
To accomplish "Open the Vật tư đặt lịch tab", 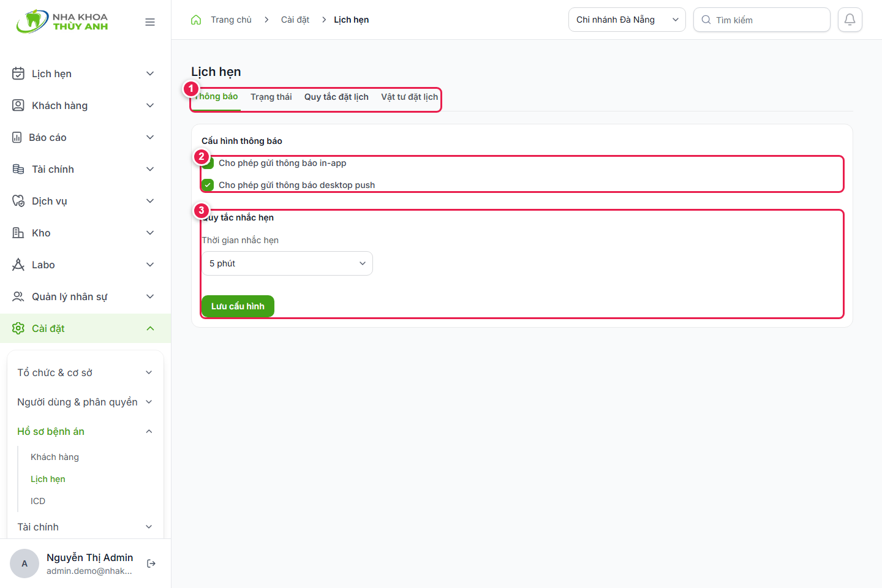I will pos(410,97).
